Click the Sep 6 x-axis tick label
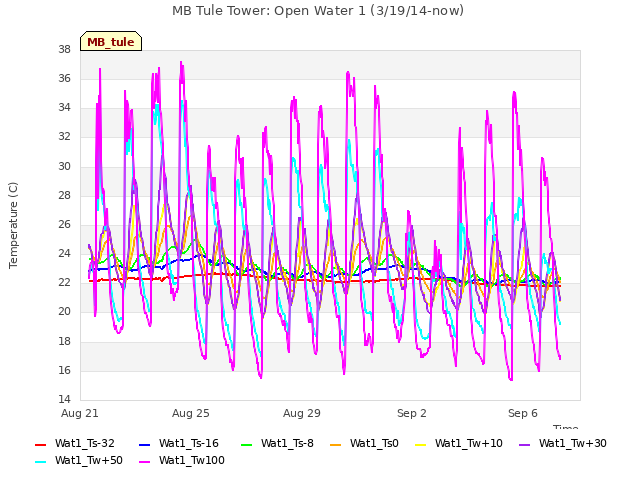The image size is (640, 480). click(523, 413)
